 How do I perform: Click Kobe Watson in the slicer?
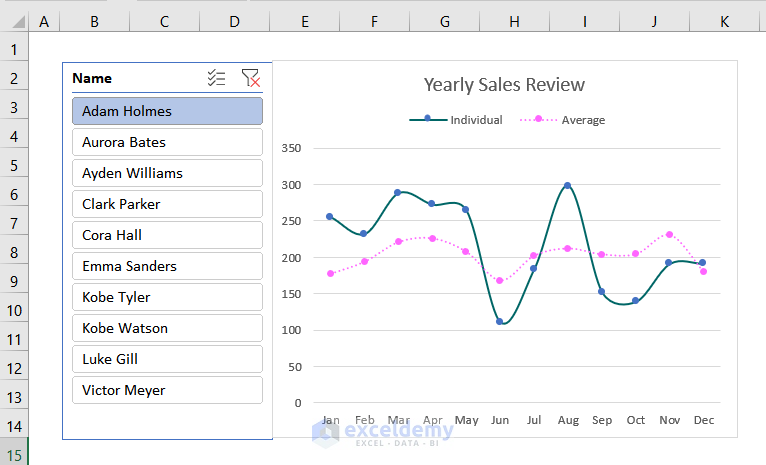tap(167, 328)
